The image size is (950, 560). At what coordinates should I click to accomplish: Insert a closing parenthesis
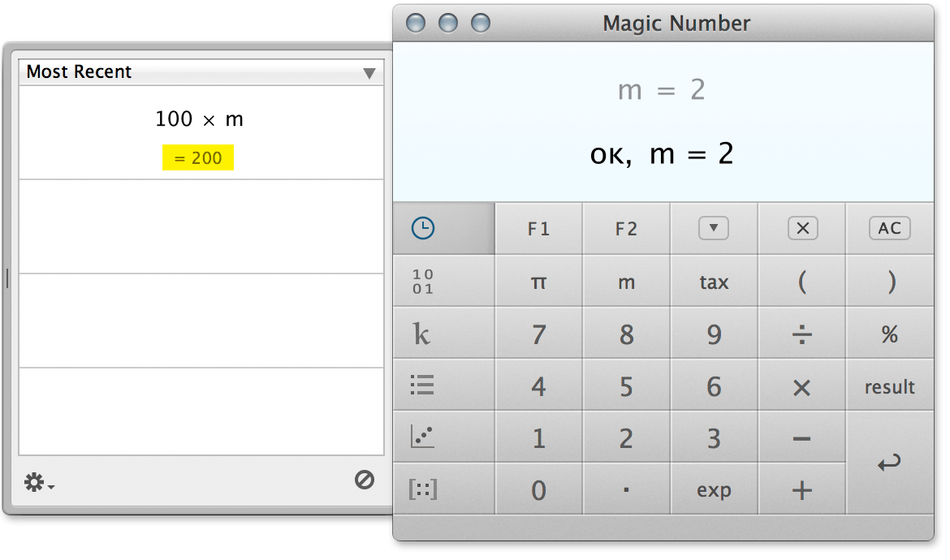pos(889,282)
